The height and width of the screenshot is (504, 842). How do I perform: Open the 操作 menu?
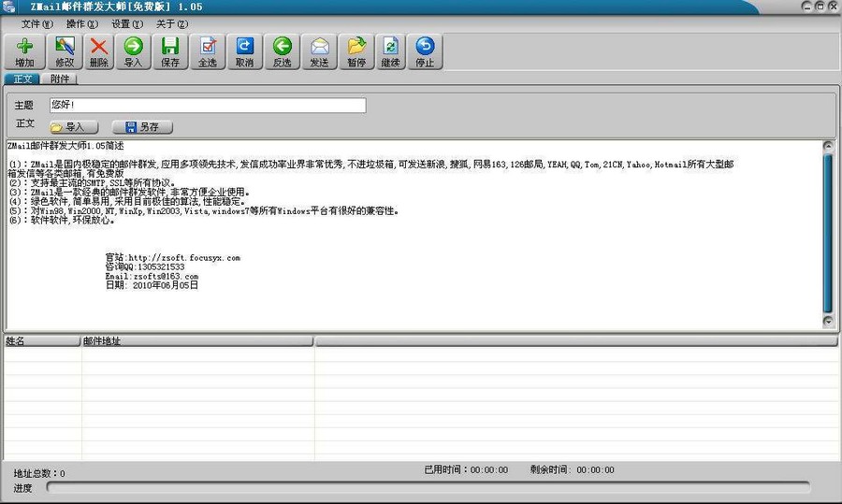coord(82,24)
